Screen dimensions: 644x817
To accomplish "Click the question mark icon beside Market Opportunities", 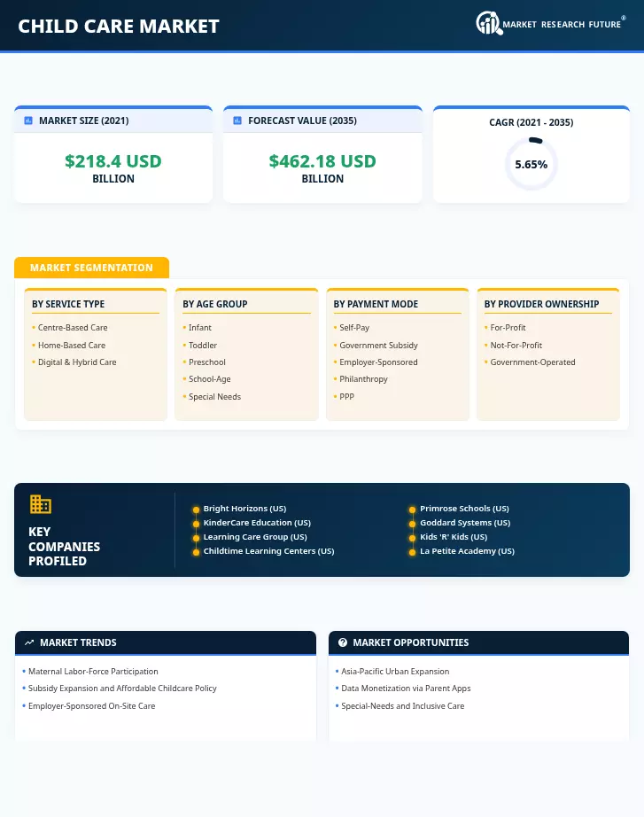I will 342,642.
